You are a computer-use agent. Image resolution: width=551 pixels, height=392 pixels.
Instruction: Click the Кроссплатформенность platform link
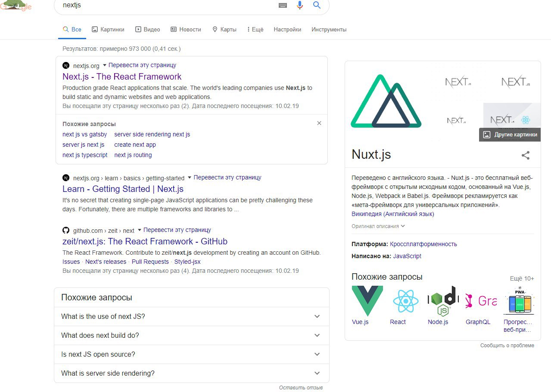[423, 244]
